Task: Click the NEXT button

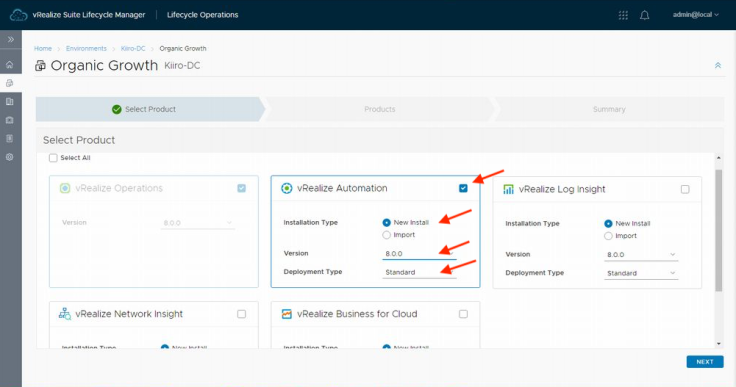Action: click(x=705, y=362)
